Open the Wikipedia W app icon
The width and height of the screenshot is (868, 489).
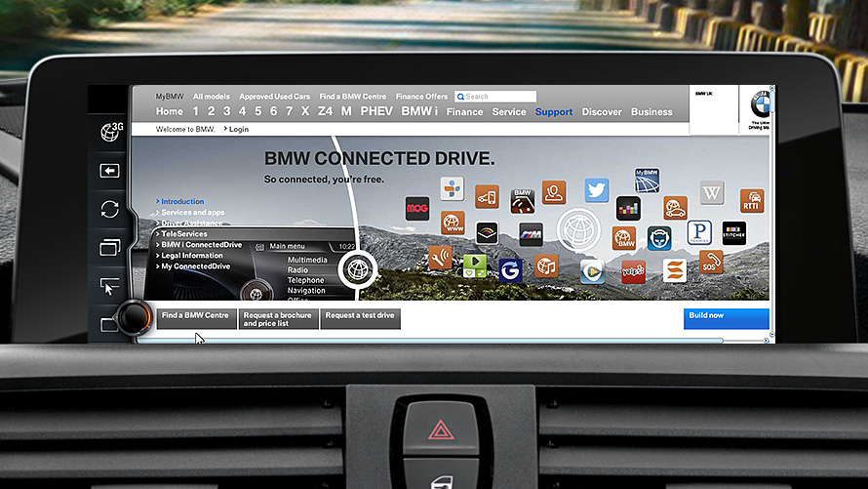(x=711, y=192)
